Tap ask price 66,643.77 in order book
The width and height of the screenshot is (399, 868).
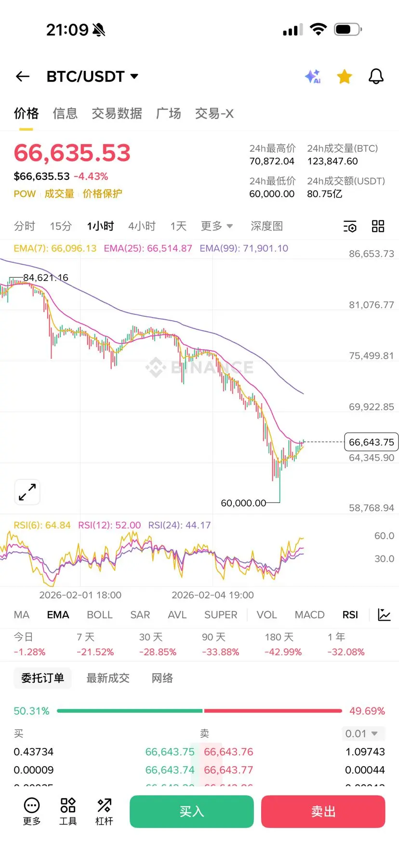point(228,770)
